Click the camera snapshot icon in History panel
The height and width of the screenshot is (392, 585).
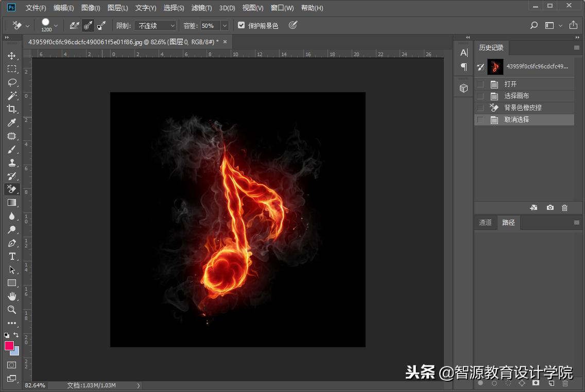(x=549, y=207)
